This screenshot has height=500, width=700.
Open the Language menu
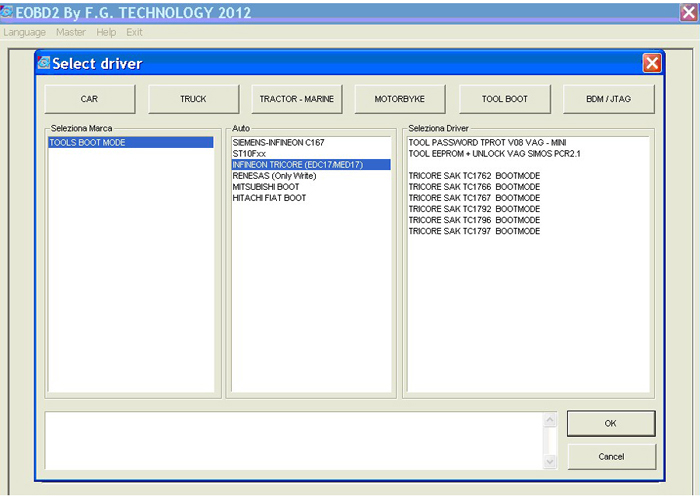(x=25, y=32)
